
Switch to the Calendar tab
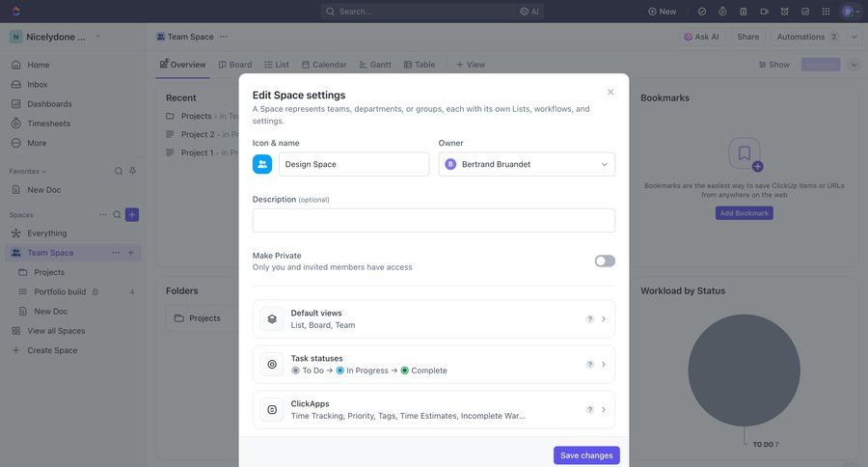324,65
